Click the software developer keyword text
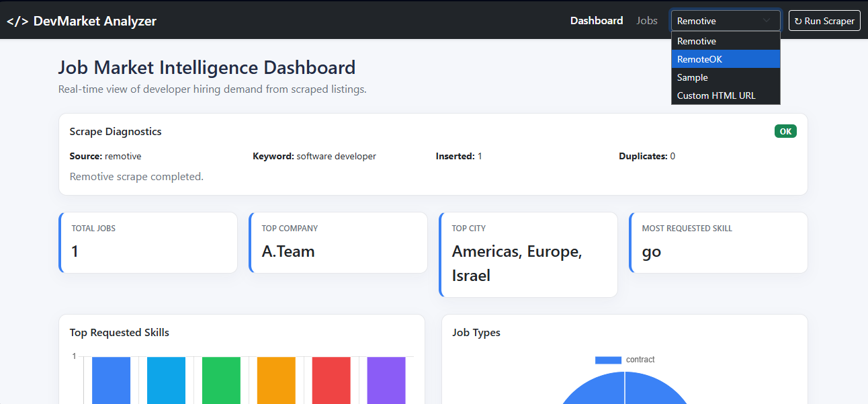868x404 pixels. [336, 156]
